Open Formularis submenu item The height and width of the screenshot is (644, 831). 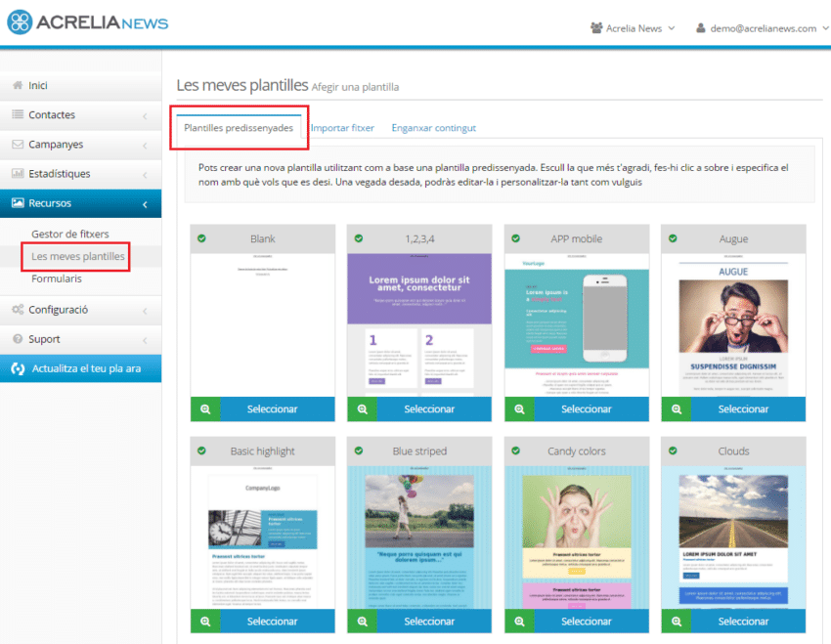pos(57,279)
